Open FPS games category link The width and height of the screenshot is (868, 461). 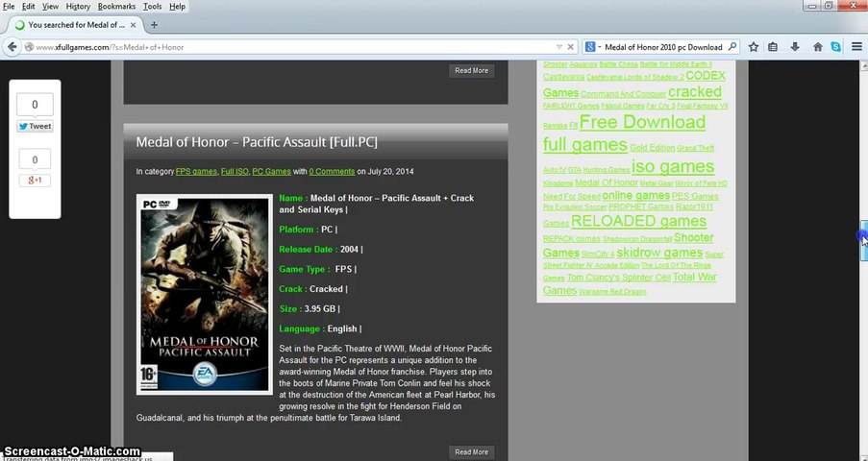(196, 172)
